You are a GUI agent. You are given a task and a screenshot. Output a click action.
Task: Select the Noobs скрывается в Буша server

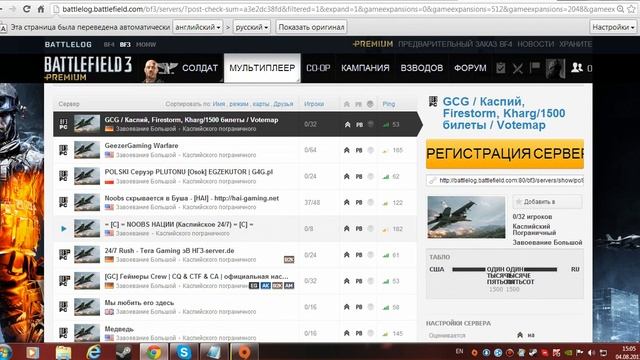coord(235,202)
